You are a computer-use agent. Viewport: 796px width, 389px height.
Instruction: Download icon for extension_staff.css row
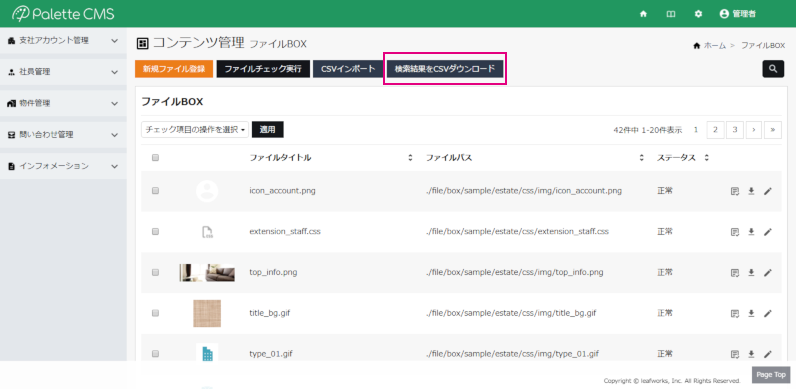coord(751,232)
